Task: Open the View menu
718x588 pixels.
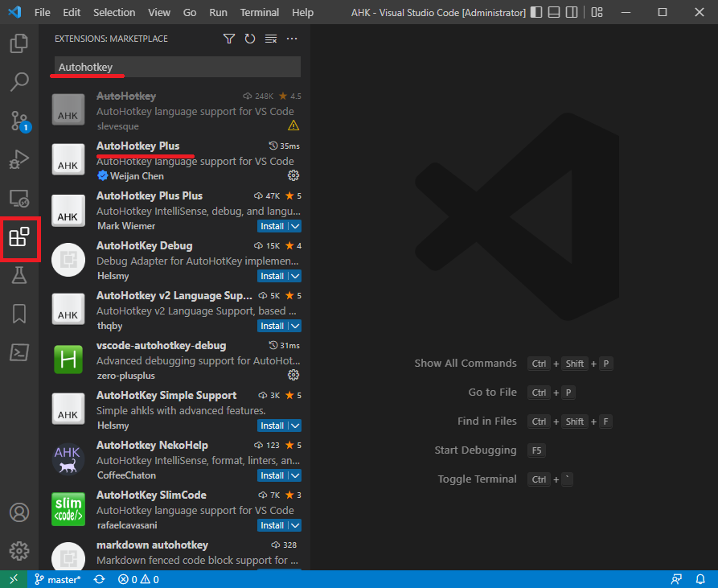Action: (159, 12)
